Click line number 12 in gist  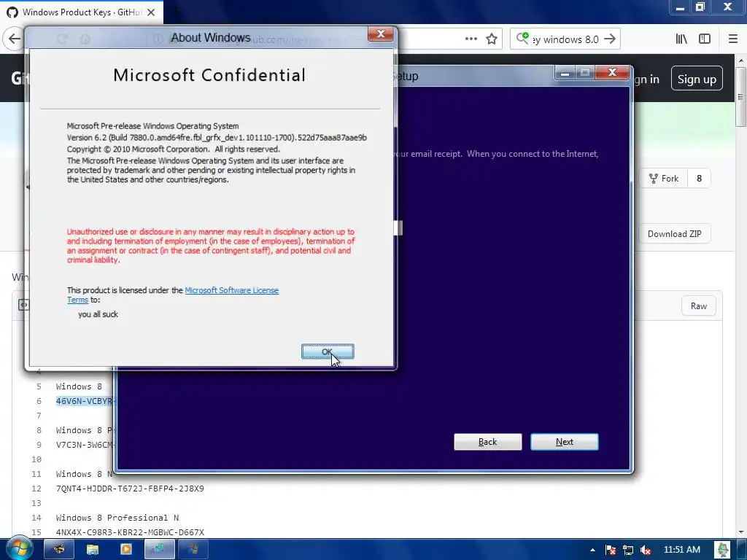tap(36, 489)
